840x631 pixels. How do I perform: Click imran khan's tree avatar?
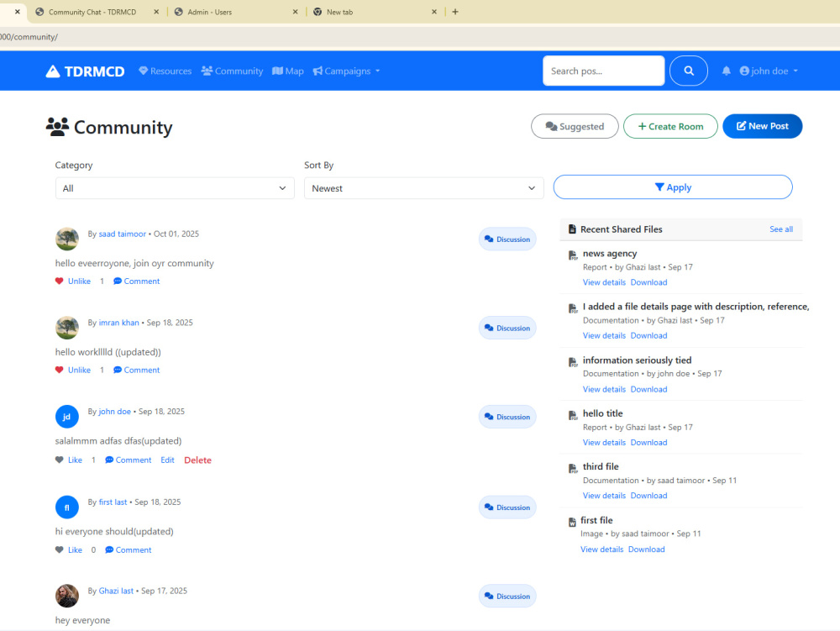click(x=67, y=328)
